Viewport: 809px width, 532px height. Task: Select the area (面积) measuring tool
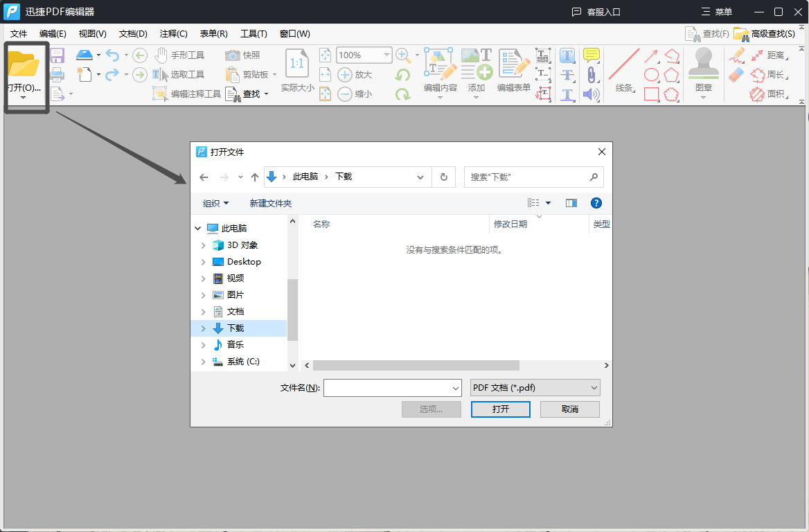tap(768, 94)
